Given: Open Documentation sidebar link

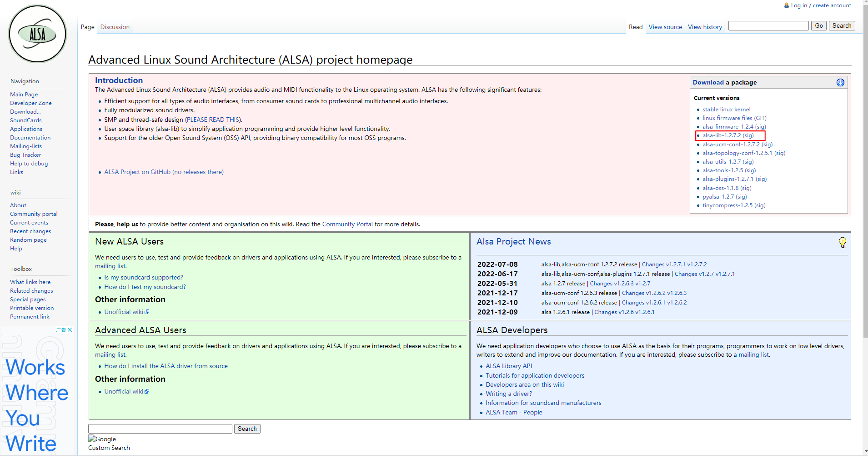Looking at the screenshot, I should [x=30, y=138].
